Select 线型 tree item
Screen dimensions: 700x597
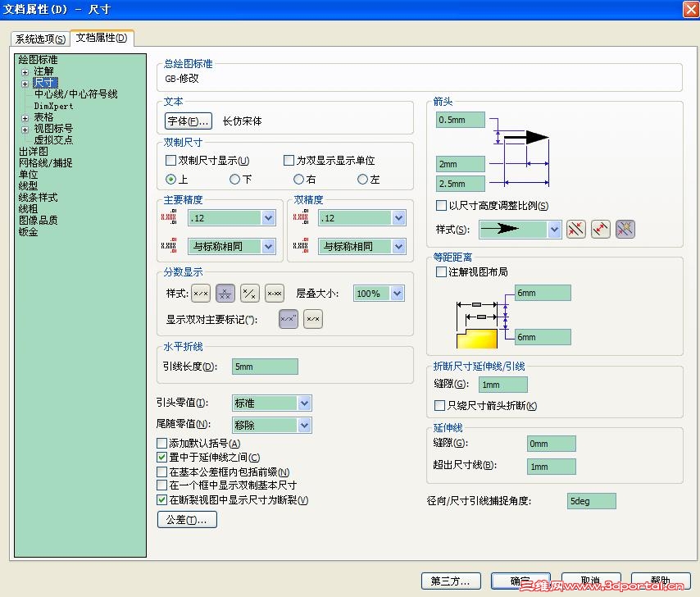point(28,186)
